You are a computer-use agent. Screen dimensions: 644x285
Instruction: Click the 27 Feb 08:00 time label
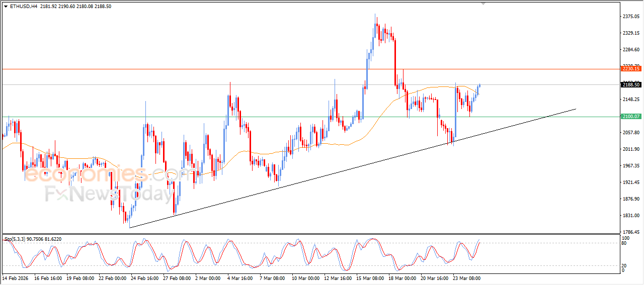(x=178, y=277)
